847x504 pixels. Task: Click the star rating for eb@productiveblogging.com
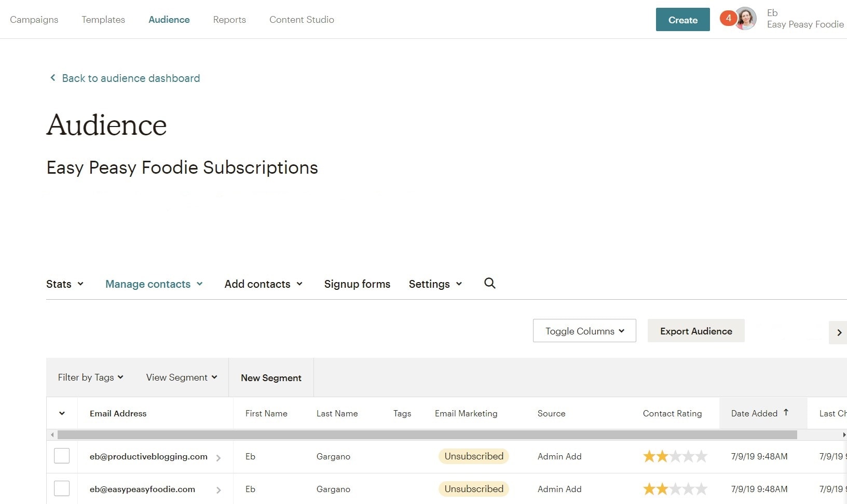pos(675,456)
